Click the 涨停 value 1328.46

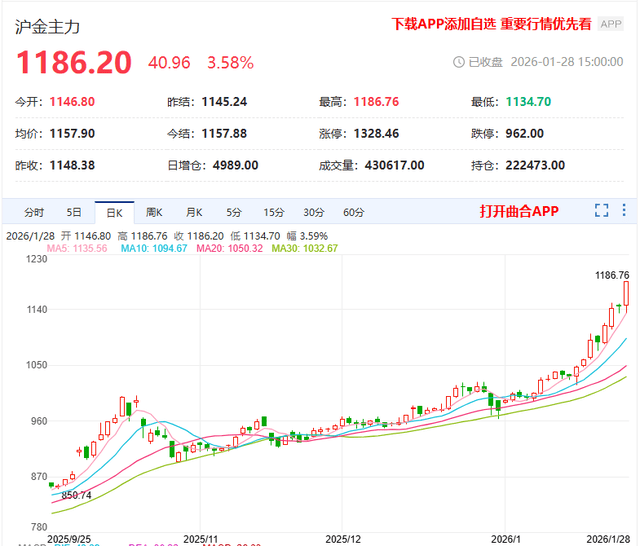[x=376, y=133]
